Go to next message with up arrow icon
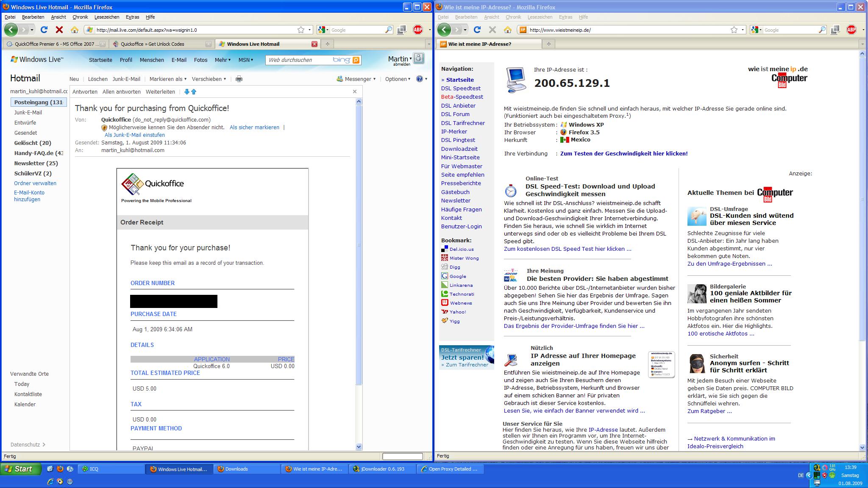 194,91
